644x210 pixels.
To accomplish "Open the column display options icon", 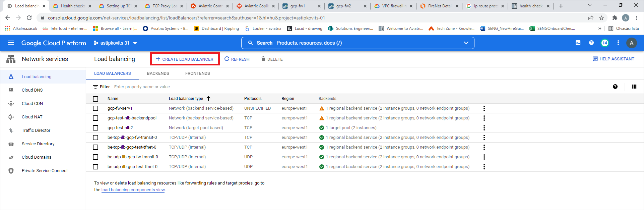I will (x=634, y=87).
